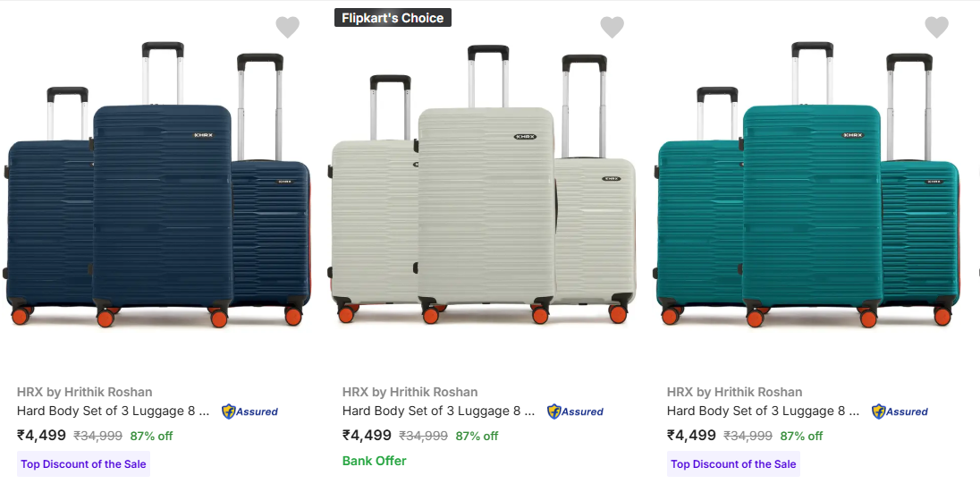Image resolution: width=980 pixels, height=484 pixels.
Task: Open teal Hard Body Set title link
Action: pos(763,412)
